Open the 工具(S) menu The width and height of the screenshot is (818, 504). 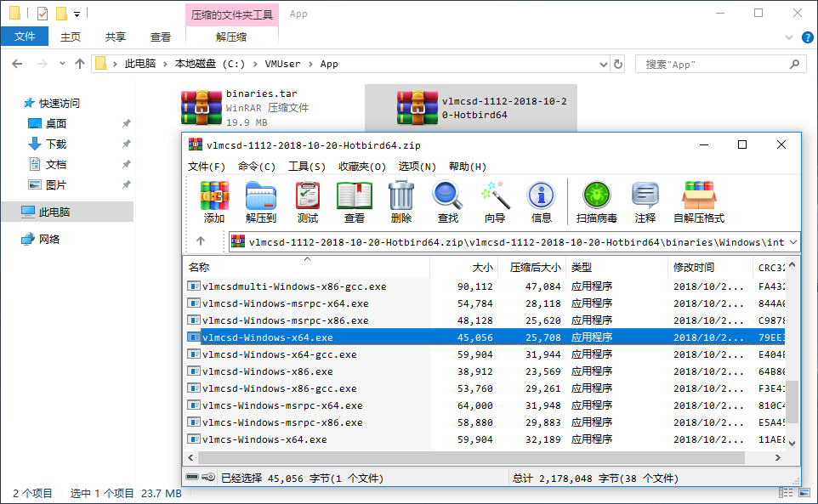coord(307,167)
